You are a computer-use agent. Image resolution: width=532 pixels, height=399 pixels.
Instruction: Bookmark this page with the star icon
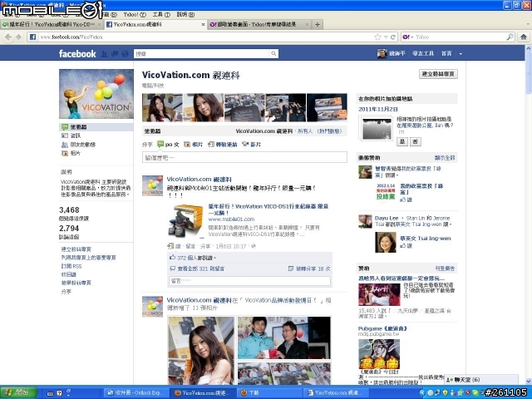[377, 37]
